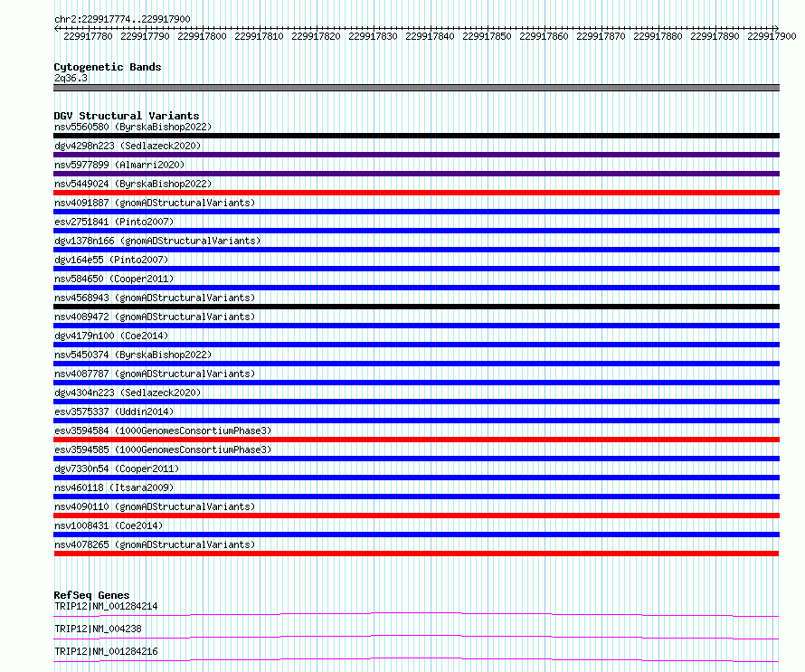Click ruler position 229917900
The image size is (805, 672).
(772, 36)
